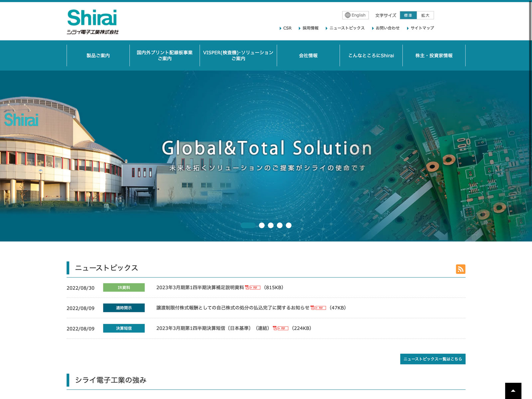The image size is (532, 399).
Task: Open PDF icon for 決算短信 (日本基準)
Action: (281, 328)
